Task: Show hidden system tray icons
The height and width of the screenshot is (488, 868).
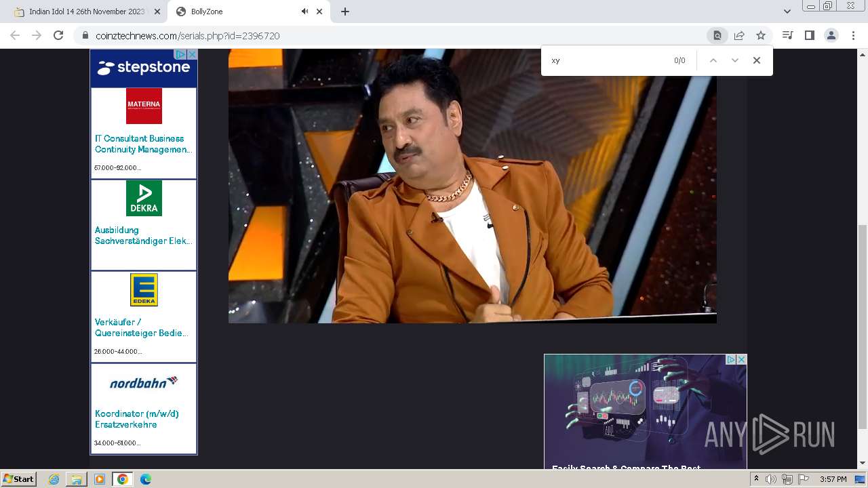Action: (756, 479)
